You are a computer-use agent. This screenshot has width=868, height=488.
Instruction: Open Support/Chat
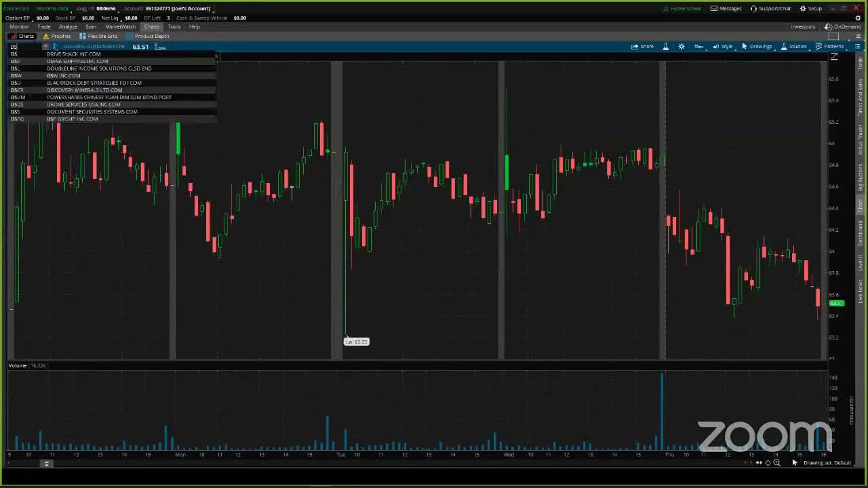(x=770, y=8)
